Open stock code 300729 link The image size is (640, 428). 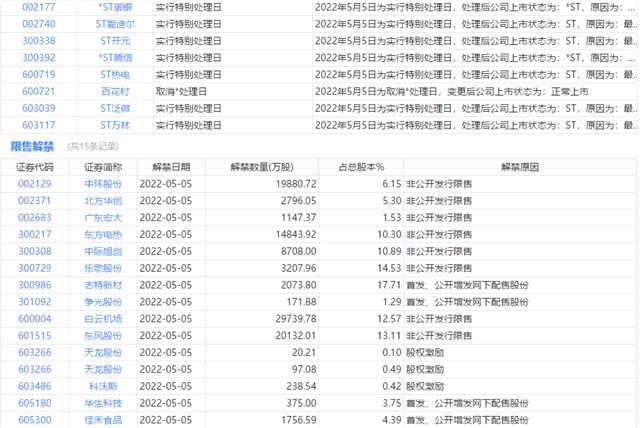(35, 268)
